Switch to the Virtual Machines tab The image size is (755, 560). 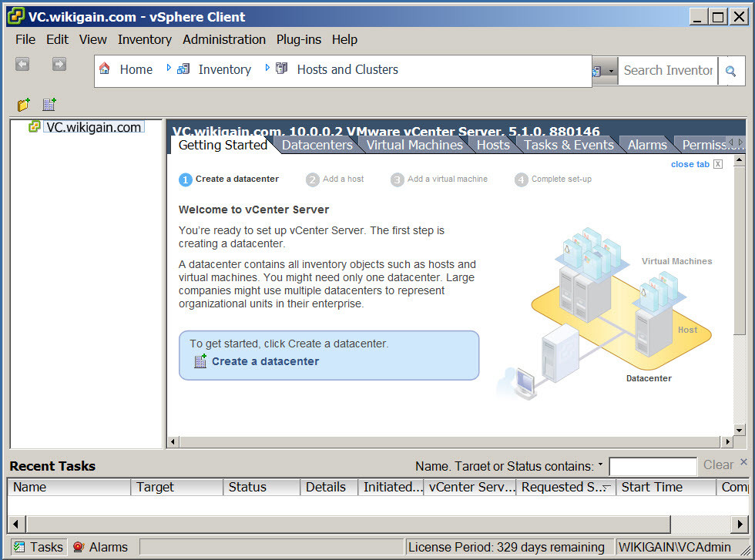tap(414, 145)
